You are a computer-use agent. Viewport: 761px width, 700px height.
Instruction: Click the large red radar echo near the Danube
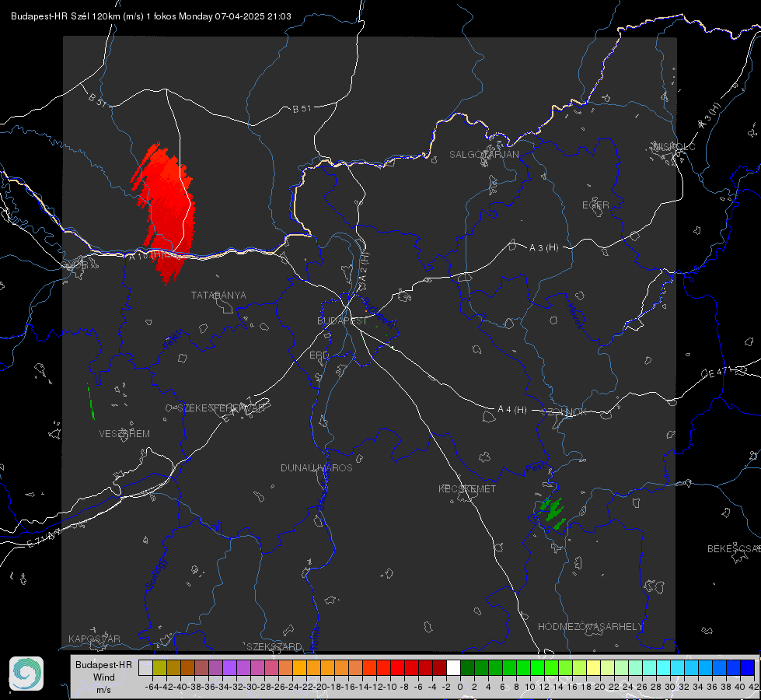click(x=166, y=214)
